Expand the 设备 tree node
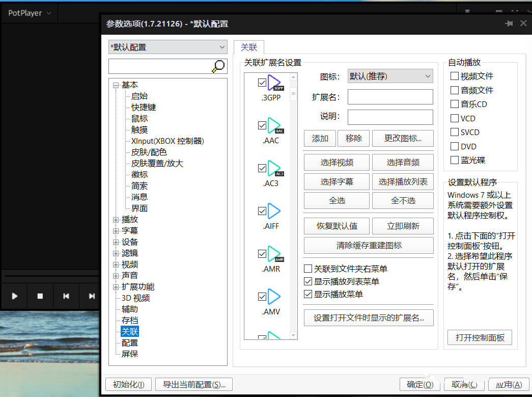The width and height of the screenshot is (532, 397). (116, 242)
